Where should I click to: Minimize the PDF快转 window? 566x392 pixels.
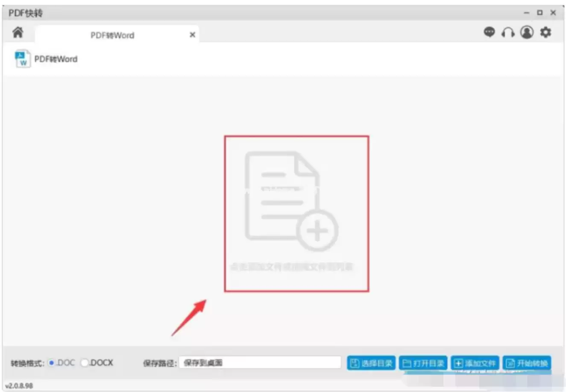(x=527, y=13)
